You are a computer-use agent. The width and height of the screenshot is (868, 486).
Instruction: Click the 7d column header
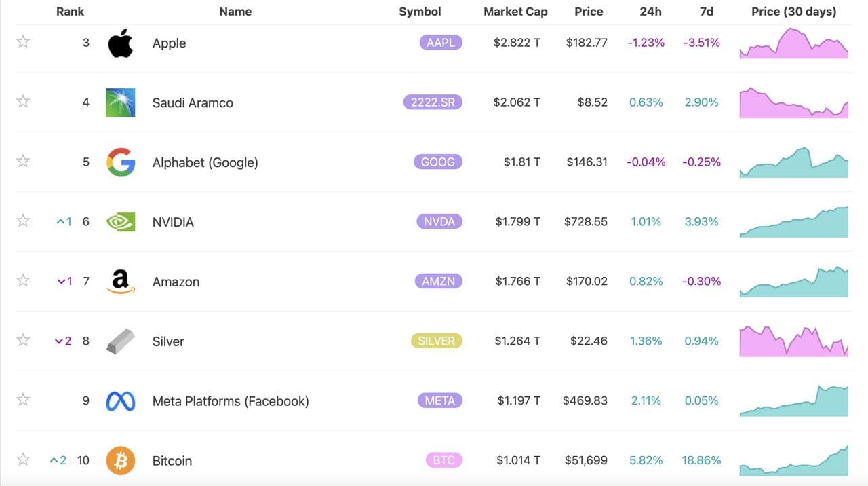click(705, 12)
